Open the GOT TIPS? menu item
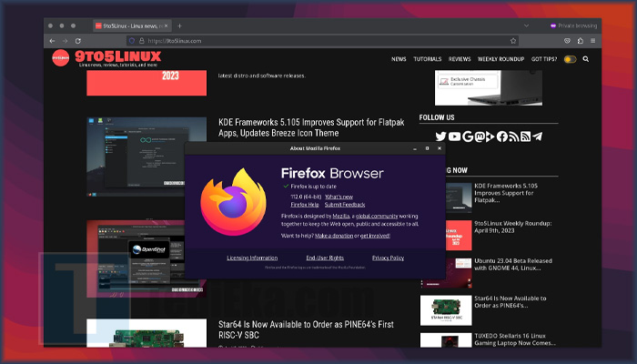This screenshot has height=364, width=637. [544, 59]
